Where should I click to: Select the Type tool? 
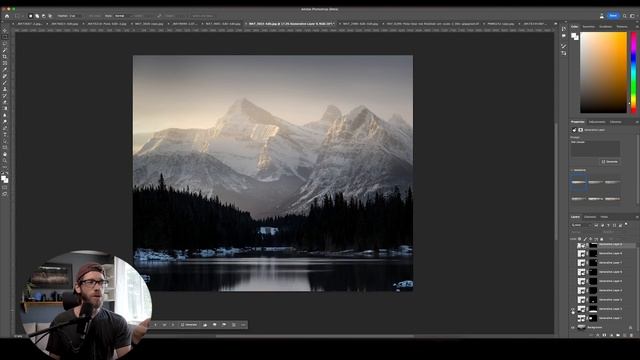pyautogui.click(x=5, y=134)
